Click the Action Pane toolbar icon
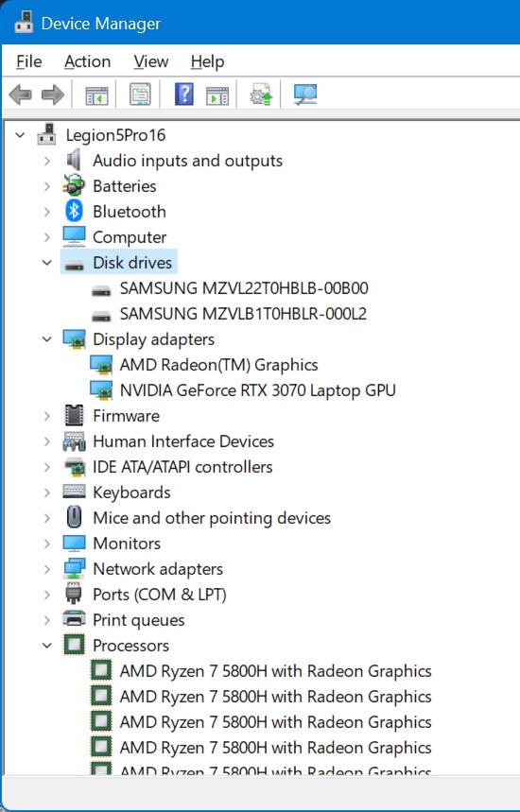 click(217, 95)
